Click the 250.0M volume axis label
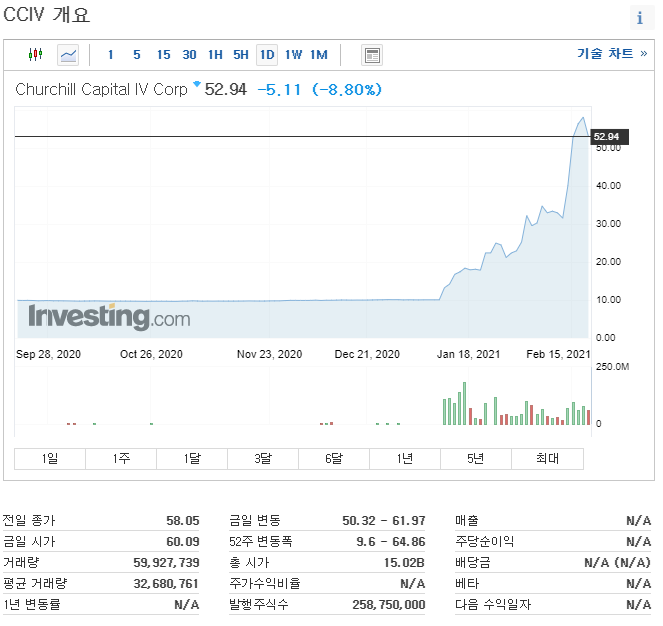This screenshot has width=663, height=626. pyautogui.click(x=612, y=367)
